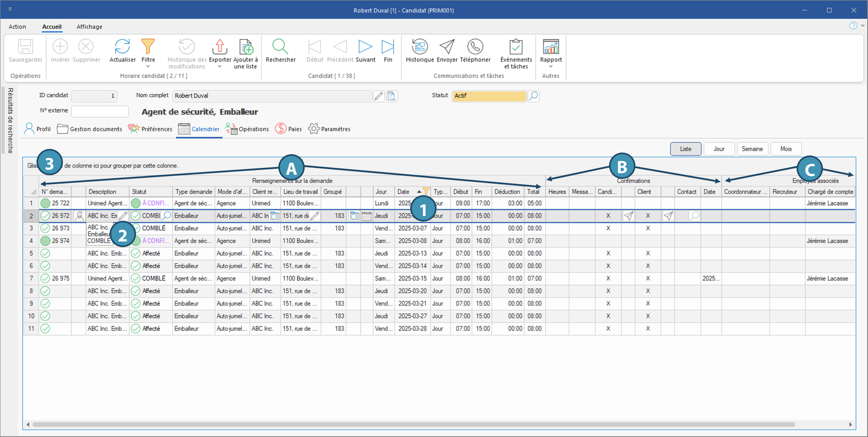Open the Filtre dropdown arrow
Viewport: 868px width, 437px height.
[x=148, y=66]
